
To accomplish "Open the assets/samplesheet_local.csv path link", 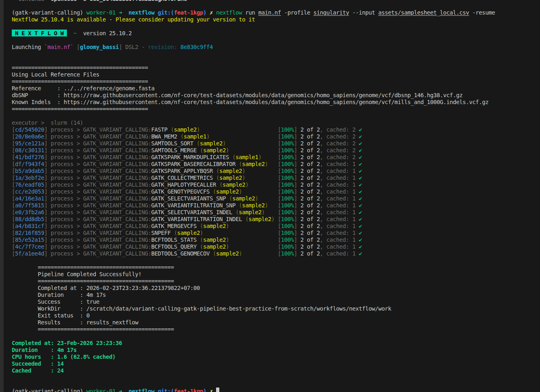I will 423,13.
